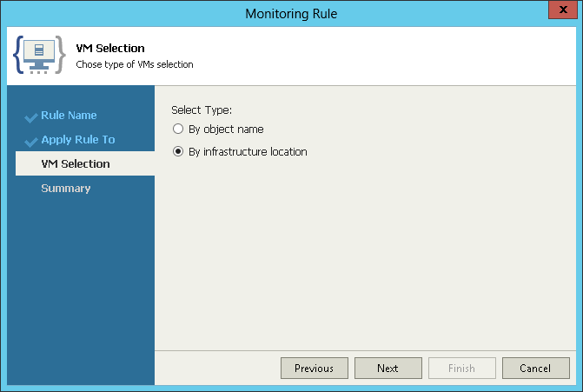Viewport: 583px width, 392px height.
Task: Click the Previous button
Action: point(315,369)
